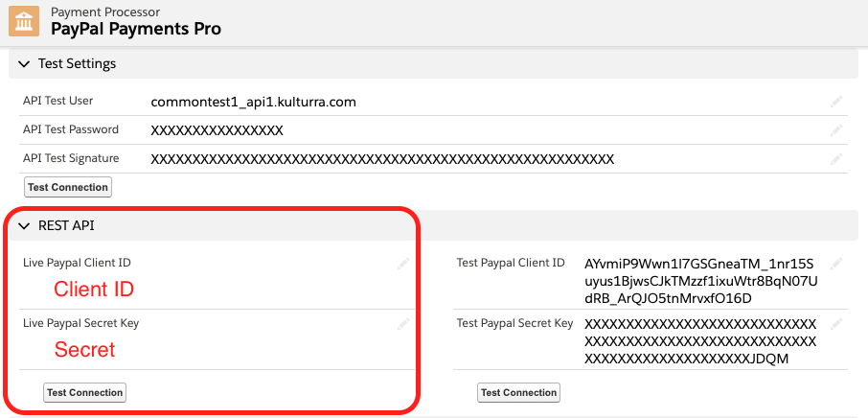868x418 pixels.
Task: Click the Live Paypal Client ID label
Action: coord(77,263)
